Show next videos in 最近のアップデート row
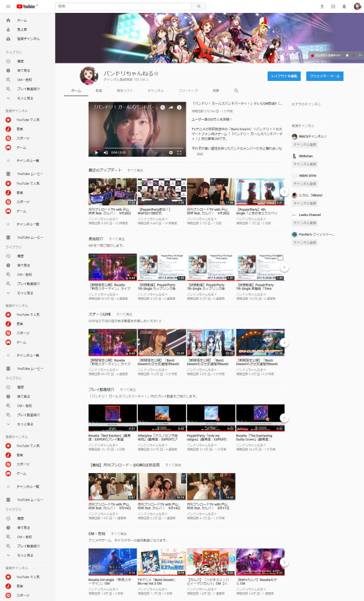The width and height of the screenshot is (364, 601). (284, 192)
